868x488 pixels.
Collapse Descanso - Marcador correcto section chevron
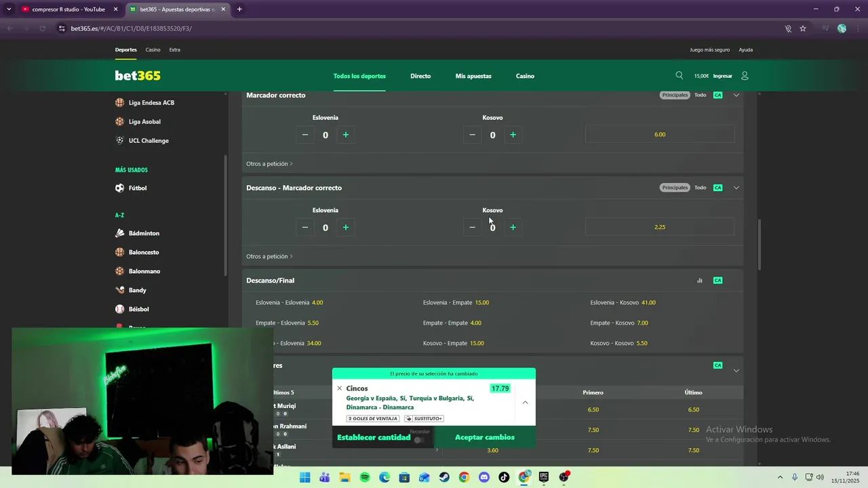click(x=736, y=188)
